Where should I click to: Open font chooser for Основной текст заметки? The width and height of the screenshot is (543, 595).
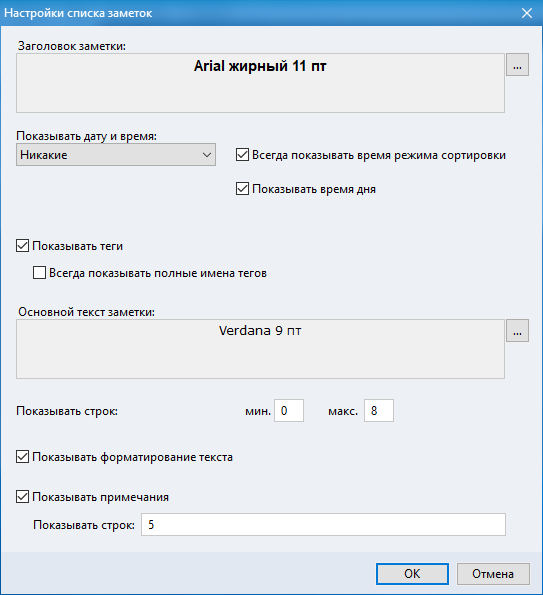[x=517, y=331]
